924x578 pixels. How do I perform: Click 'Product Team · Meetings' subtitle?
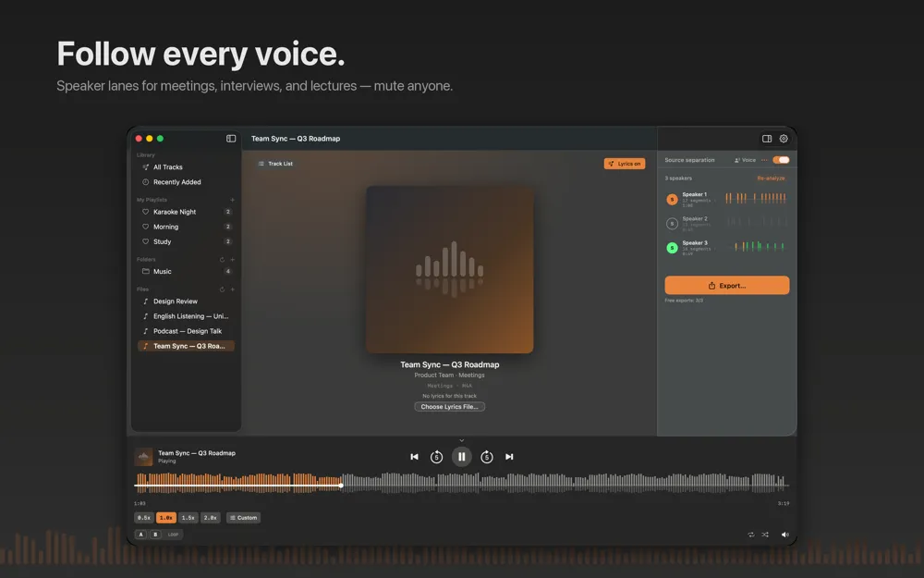coord(450,375)
